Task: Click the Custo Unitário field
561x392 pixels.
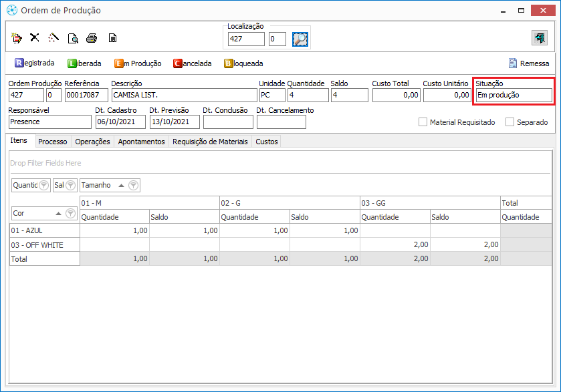Action: 447,95
